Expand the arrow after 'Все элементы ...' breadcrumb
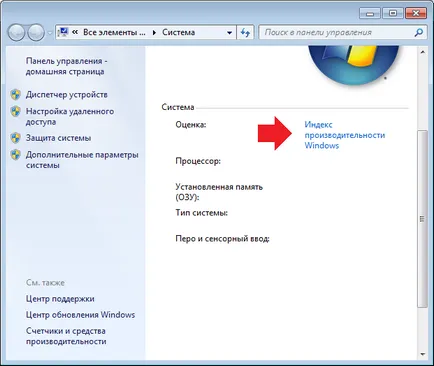The width and height of the screenshot is (434, 366). click(154, 32)
